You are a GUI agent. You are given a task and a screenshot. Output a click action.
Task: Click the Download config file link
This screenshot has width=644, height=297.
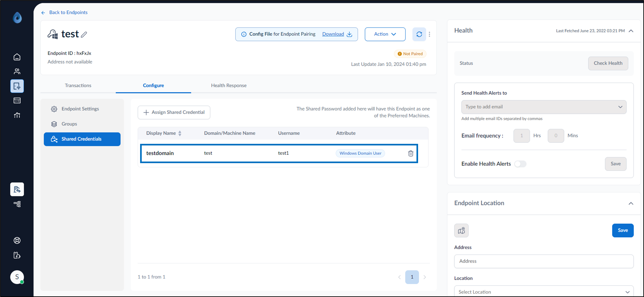333,34
